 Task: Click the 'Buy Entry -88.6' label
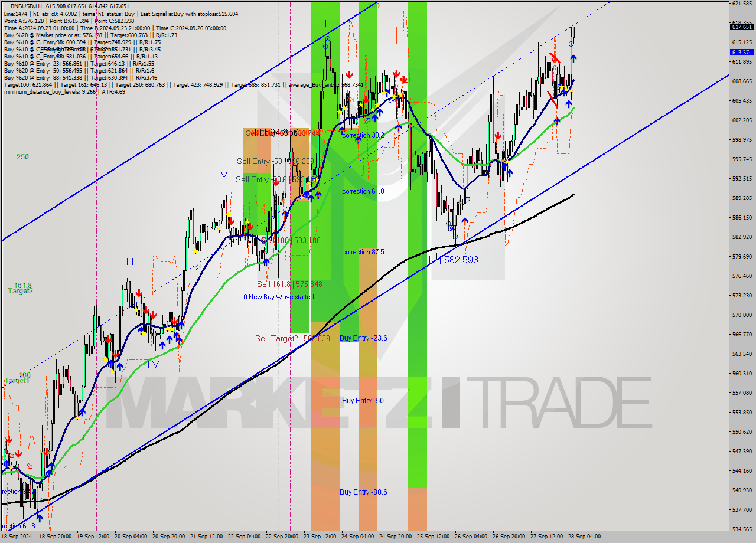pyautogui.click(x=363, y=492)
